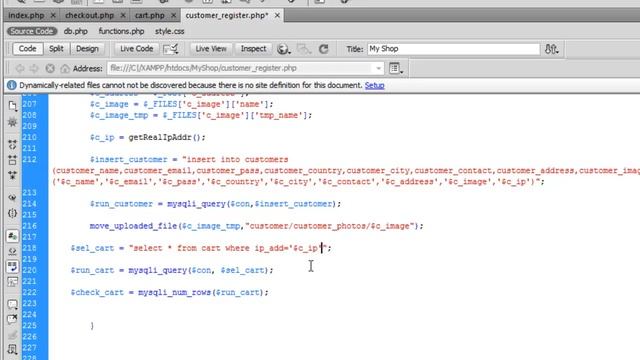Close the customer_register.php tab

point(277,16)
